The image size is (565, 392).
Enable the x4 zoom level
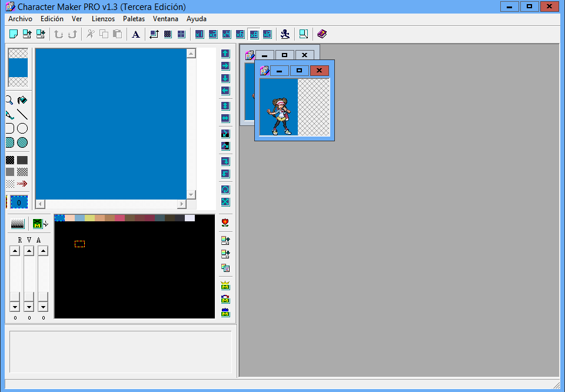227,34
